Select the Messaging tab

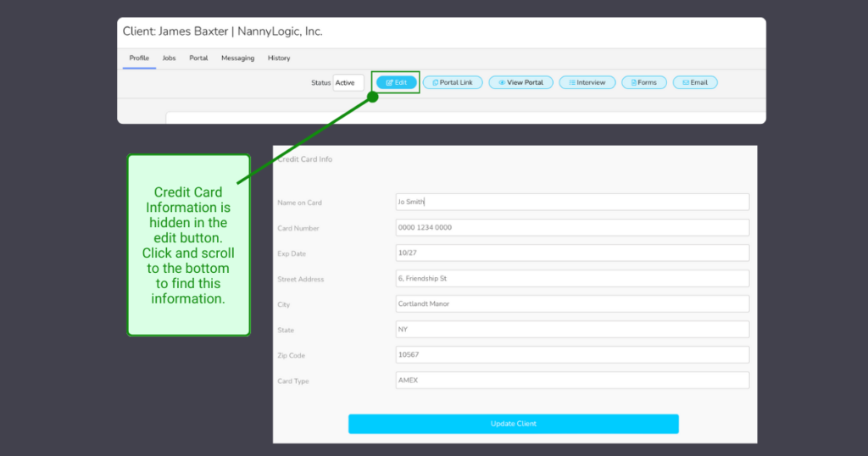tap(237, 58)
